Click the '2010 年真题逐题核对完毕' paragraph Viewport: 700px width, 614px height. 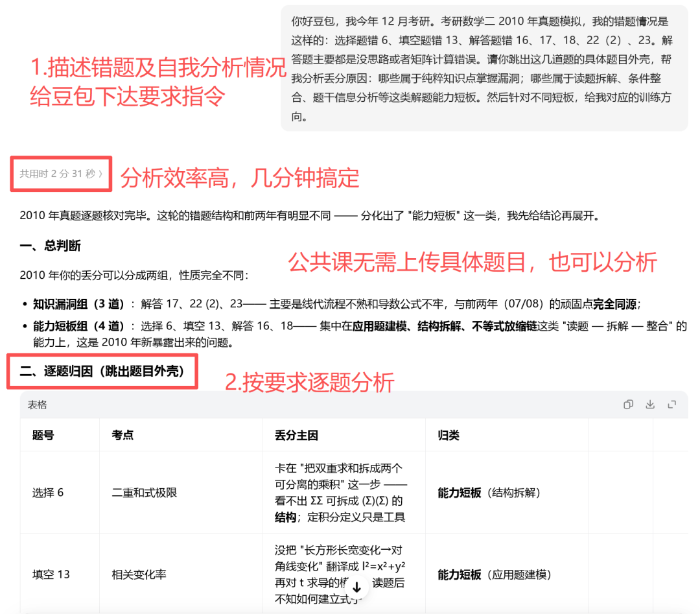pyautogui.click(x=310, y=216)
